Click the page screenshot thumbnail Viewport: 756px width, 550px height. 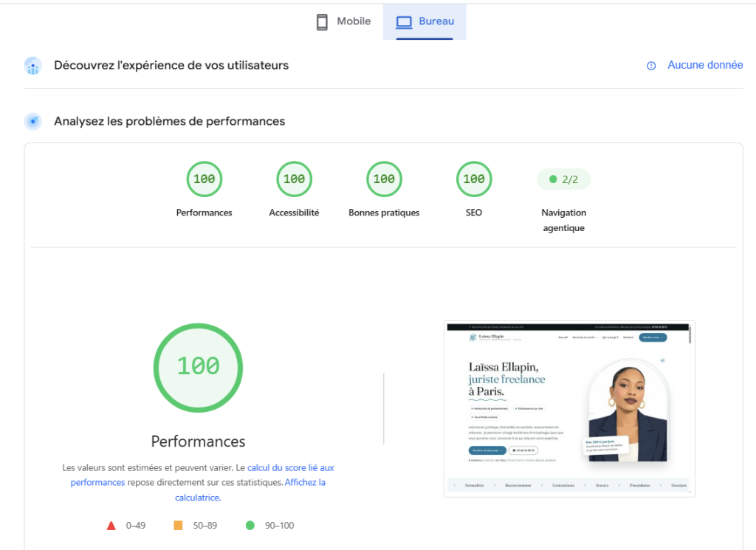569,409
